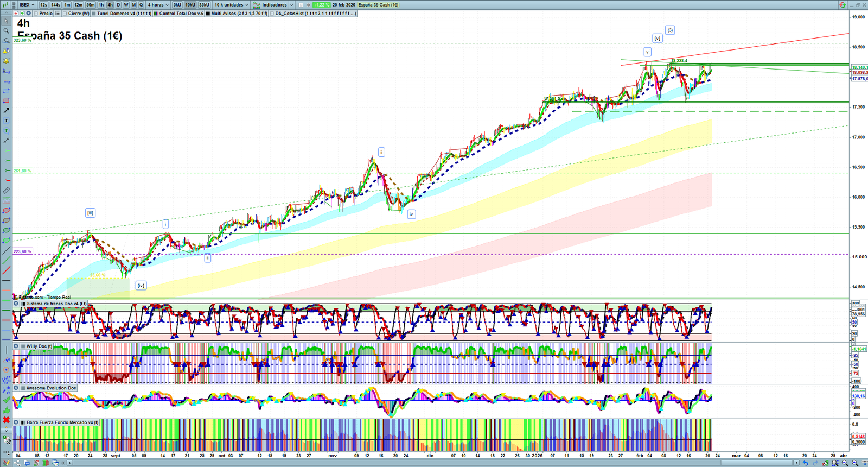Click the horizontal scrollbar at bottom
Image resolution: width=868 pixels, height=467 pixels.
click(434, 463)
